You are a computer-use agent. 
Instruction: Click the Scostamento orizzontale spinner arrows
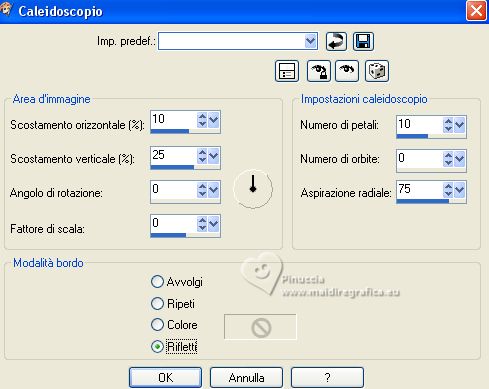pos(202,120)
